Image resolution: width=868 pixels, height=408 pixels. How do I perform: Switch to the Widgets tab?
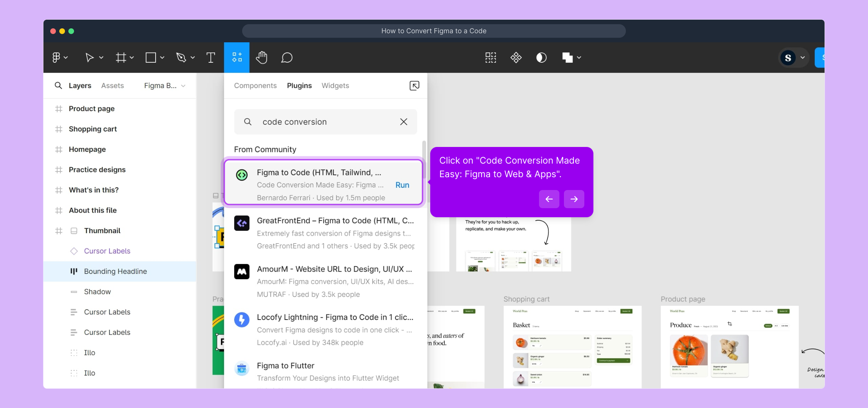(335, 86)
